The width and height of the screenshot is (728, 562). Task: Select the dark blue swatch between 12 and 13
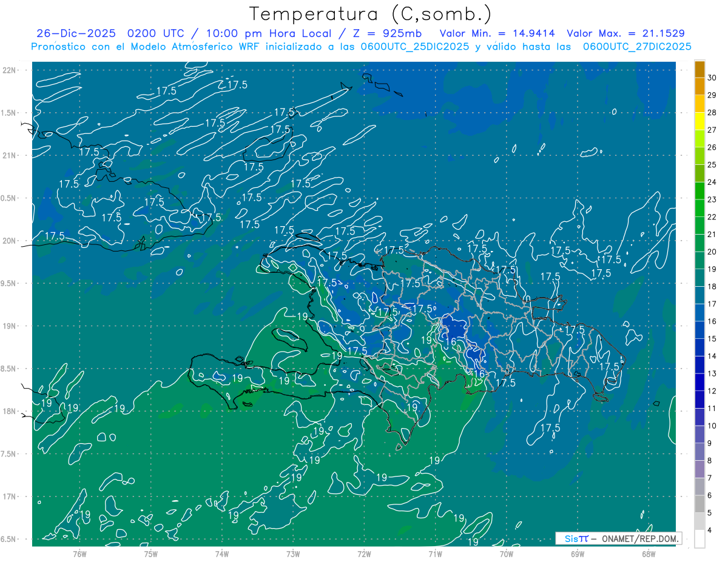tap(699, 383)
